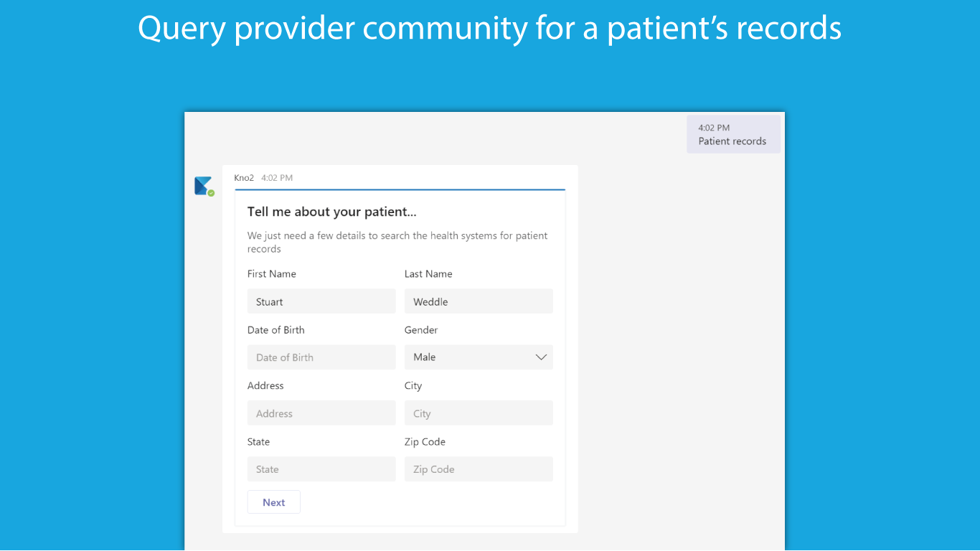Screen dimensions: 980x551
Task: Click the Zip Code input box
Action: pos(479,469)
